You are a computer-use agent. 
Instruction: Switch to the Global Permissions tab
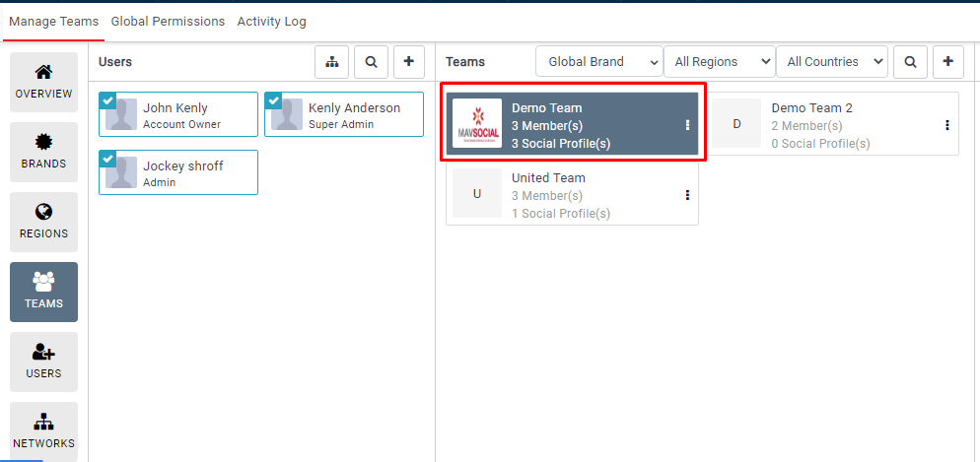(168, 21)
